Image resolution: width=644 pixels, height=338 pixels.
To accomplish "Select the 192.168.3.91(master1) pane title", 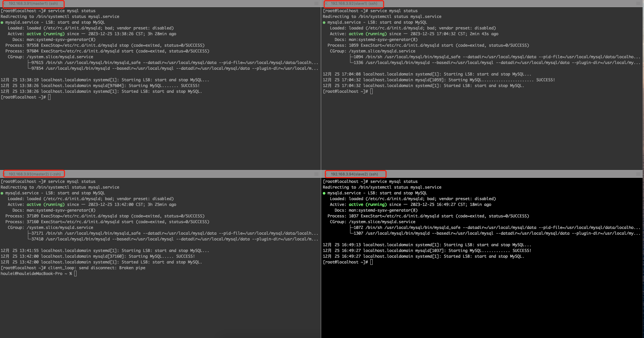I will coord(33,4).
